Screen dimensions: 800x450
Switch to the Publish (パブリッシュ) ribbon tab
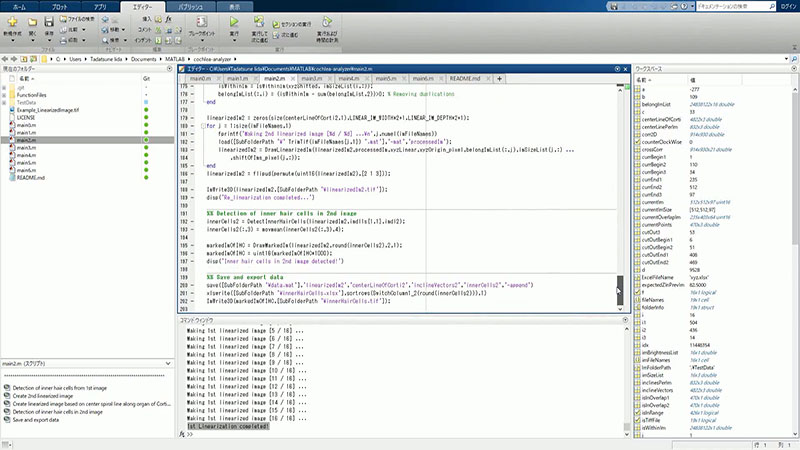point(190,7)
